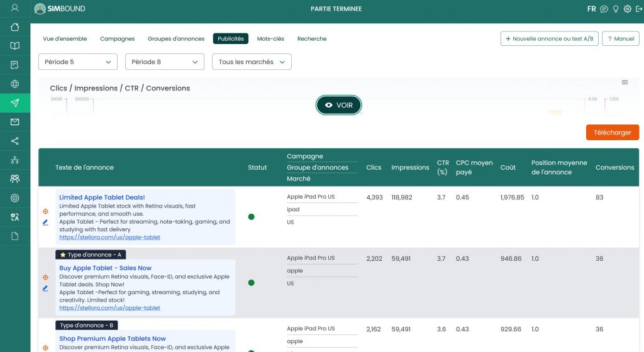Open the share network sidebar icon
644x352 pixels.
(15, 141)
